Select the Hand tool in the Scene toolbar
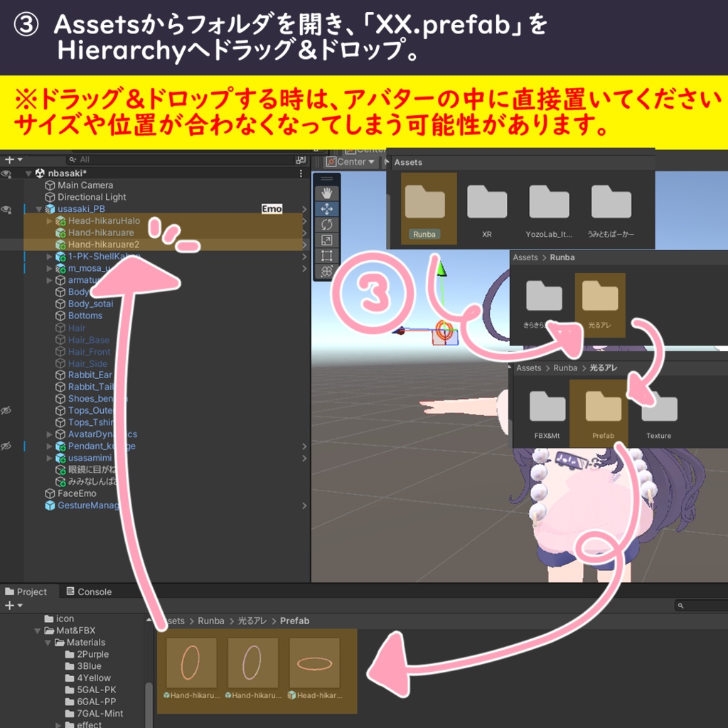728x728 pixels. [x=327, y=193]
